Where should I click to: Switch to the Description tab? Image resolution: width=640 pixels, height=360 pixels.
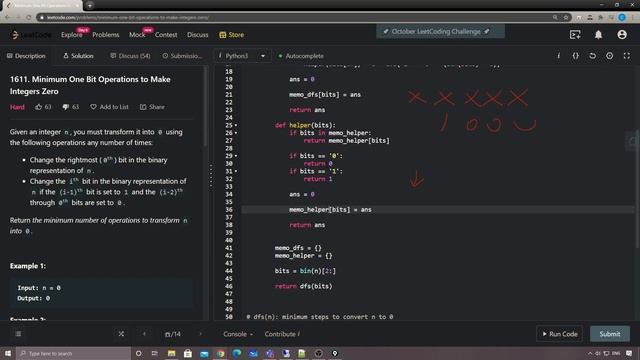coord(27,56)
